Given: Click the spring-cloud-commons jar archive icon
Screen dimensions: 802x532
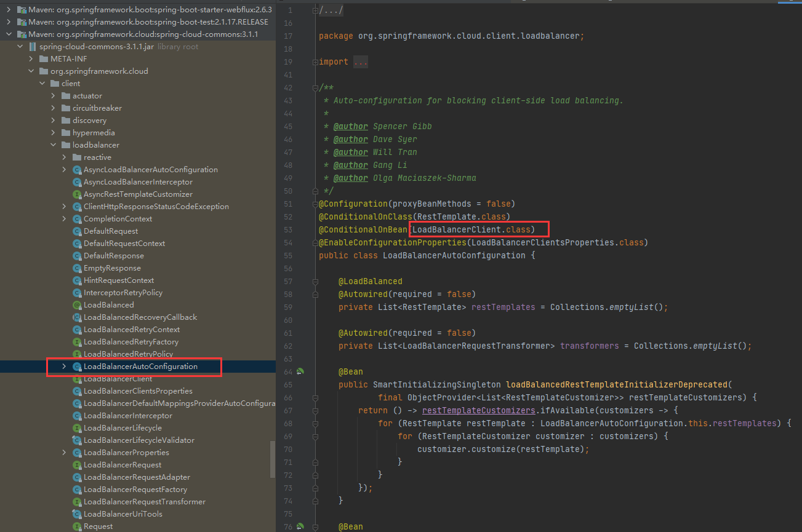Looking at the screenshot, I should [33, 47].
